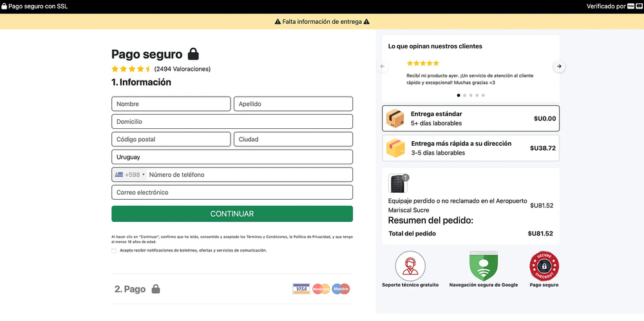This screenshot has width=644, height=321.
Task: Click the $U0.00 standard delivery price
Action: (545, 119)
